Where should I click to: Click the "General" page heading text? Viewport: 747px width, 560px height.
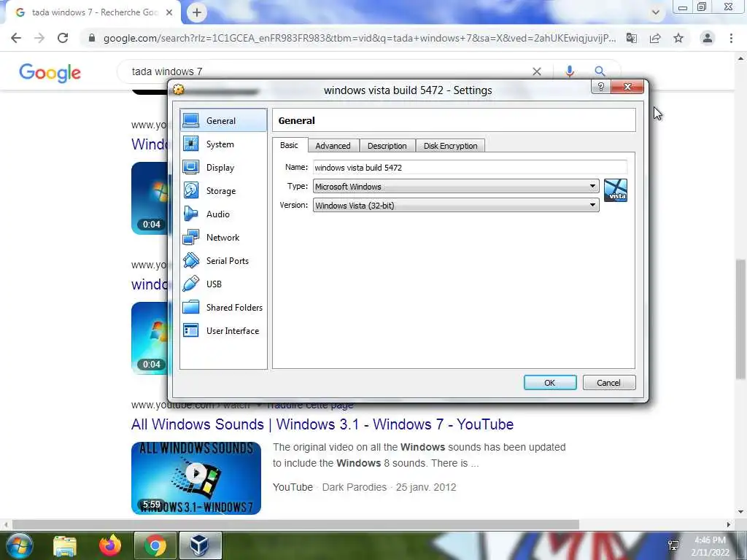tap(296, 120)
